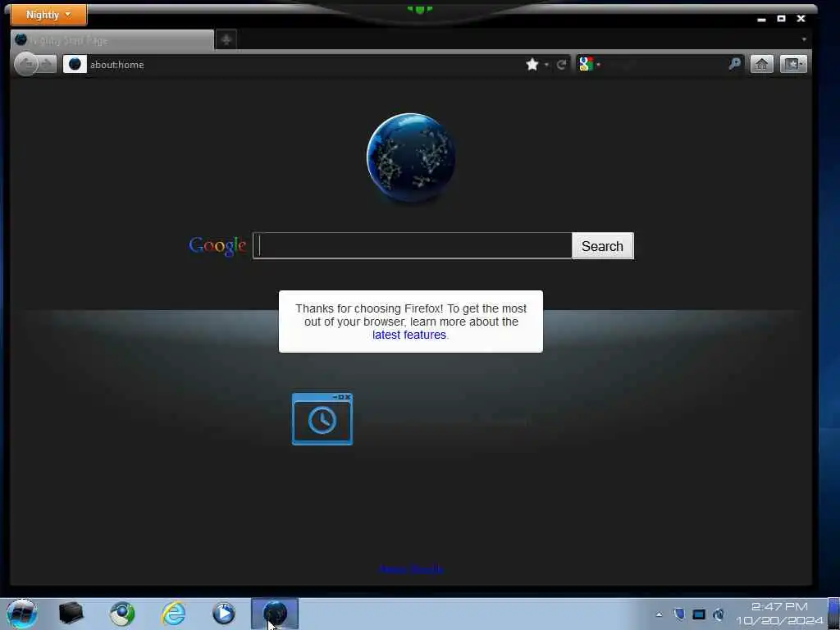Viewport: 840px width, 630px height.
Task: Click the Nightly globe site identity icon
Action: [x=75, y=64]
